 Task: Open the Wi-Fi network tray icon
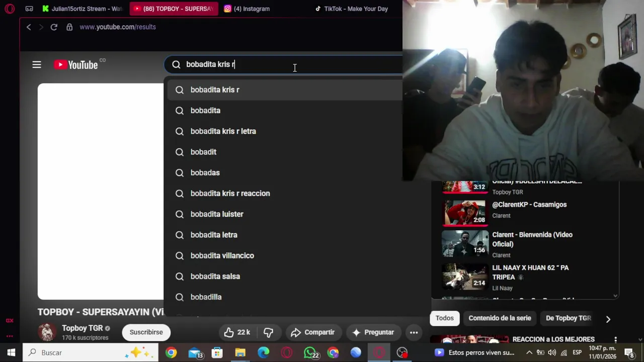(x=564, y=352)
